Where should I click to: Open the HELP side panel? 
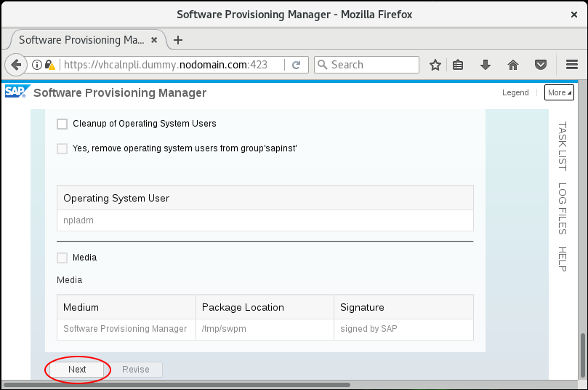(562, 259)
